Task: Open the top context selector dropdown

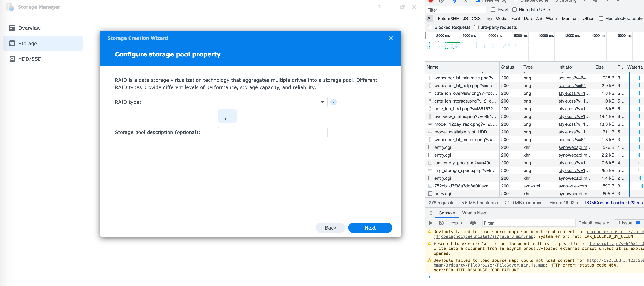Action: (457, 223)
